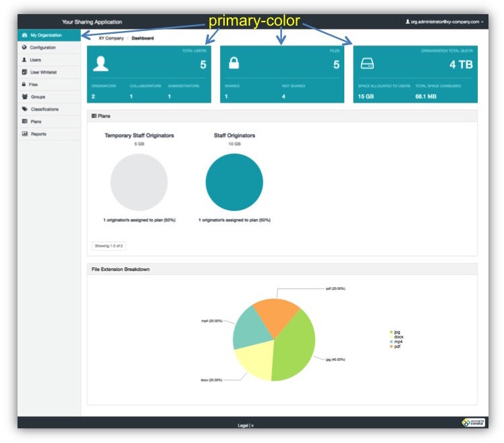Click the gray Temporary Staff Originators circle

tap(139, 183)
